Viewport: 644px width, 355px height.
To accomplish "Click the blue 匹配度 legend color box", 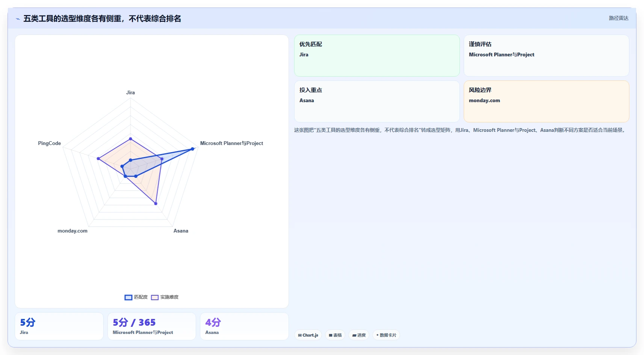I will 128,298.
